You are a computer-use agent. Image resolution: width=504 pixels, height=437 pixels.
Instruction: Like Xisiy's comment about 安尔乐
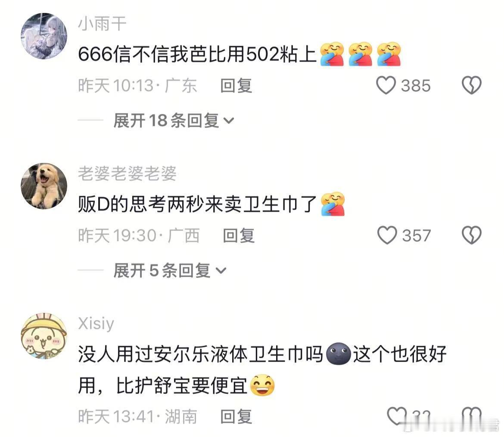pyautogui.click(x=397, y=416)
